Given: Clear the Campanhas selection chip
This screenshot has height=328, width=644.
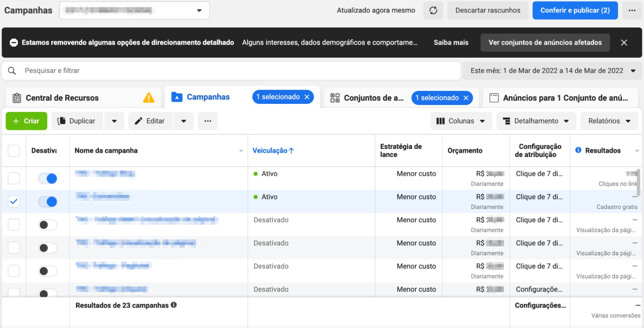Looking at the screenshot, I should point(307,97).
